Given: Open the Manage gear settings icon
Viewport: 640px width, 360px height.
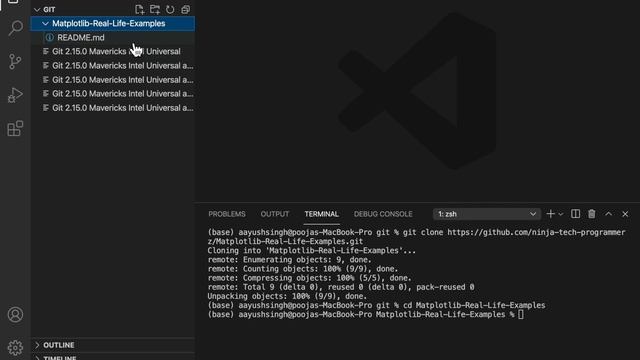Looking at the screenshot, I should click(16, 348).
